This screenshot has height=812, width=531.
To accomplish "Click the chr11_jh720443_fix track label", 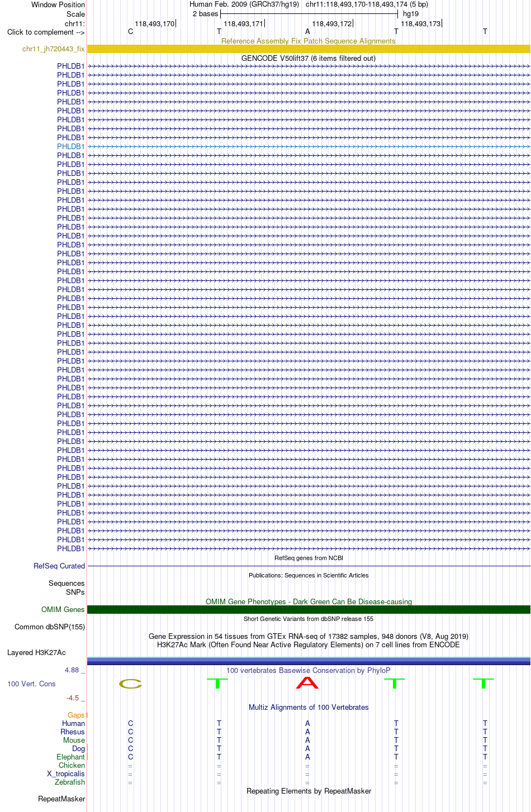I will click(53, 49).
